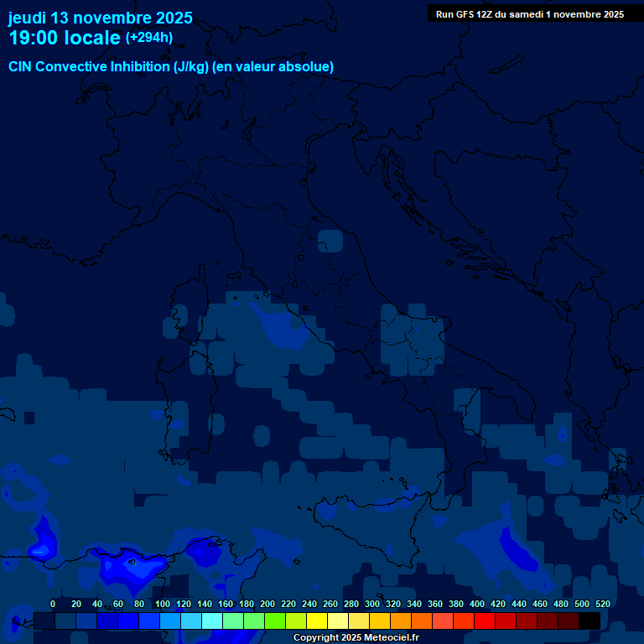Click the CIN Convective Inhibition title
The image size is (644, 644).
(171, 66)
